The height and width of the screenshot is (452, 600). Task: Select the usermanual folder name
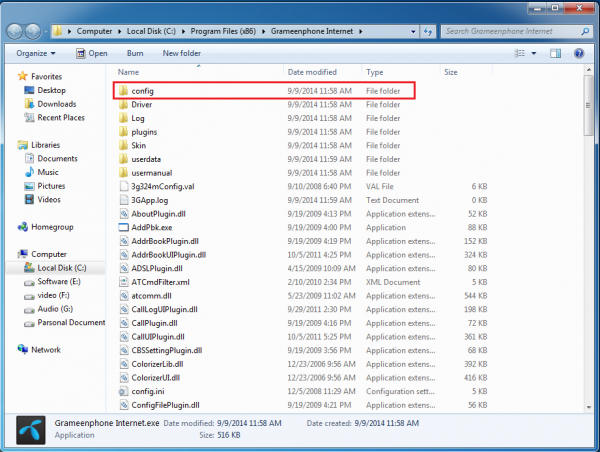click(152, 173)
